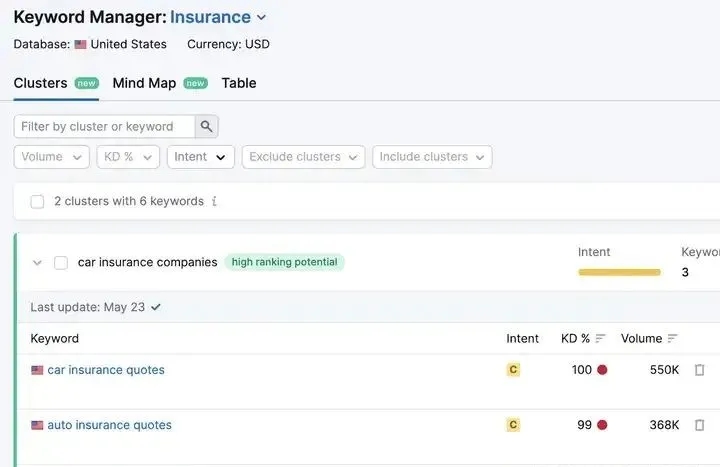Click the US flag beside auto insurance quotes

(x=37, y=425)
